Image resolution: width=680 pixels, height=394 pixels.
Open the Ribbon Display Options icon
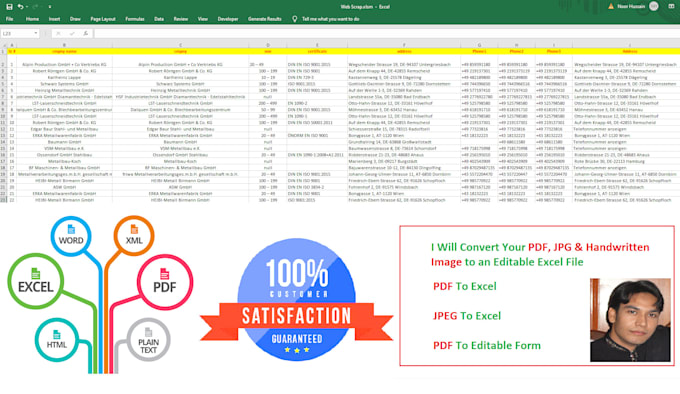pyautogui.click(x=672, y=7)
